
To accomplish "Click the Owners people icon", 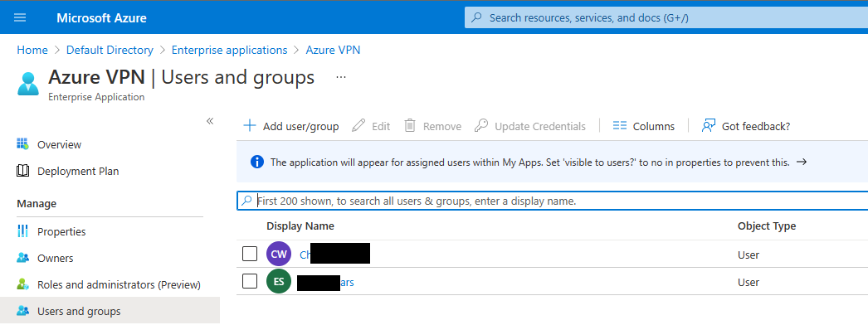I will (x=22, y=258).
